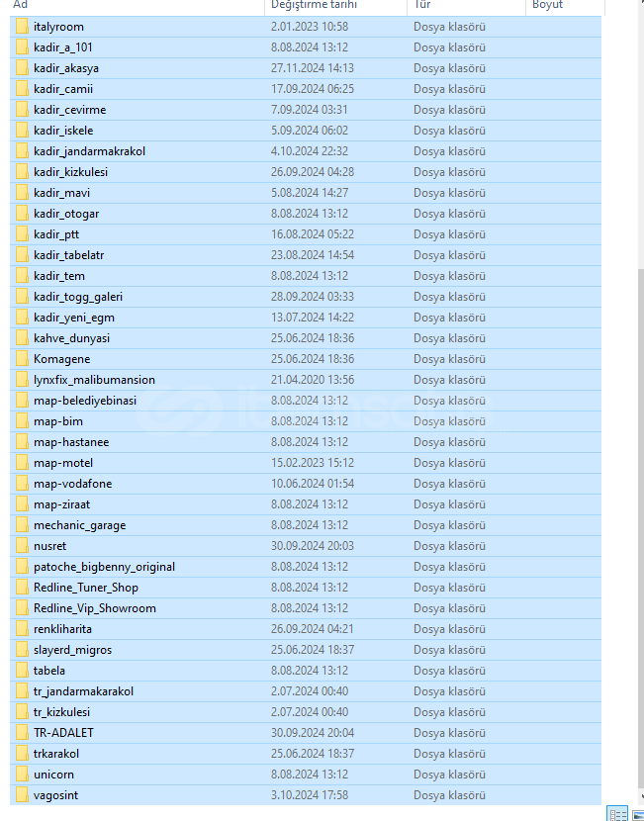Click the tabela folder name
This screenshot has width=644, height=821.
tap(49, 671)
